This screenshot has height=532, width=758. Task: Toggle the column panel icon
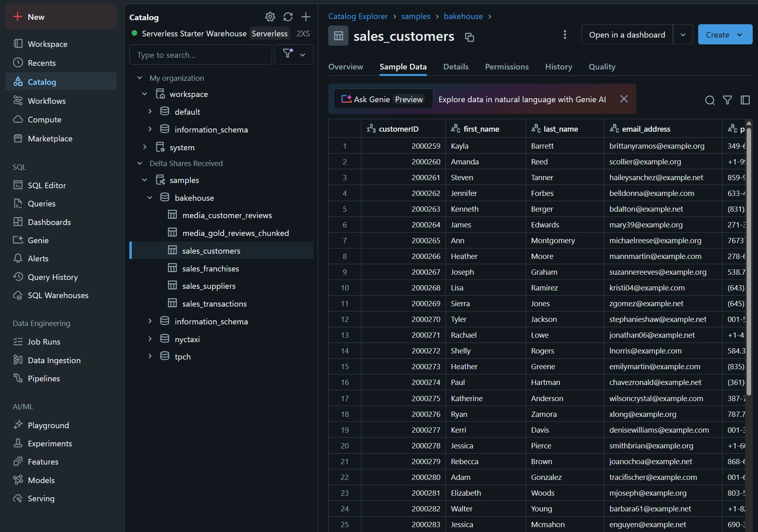pyautogui.click(x=745, y=100)
